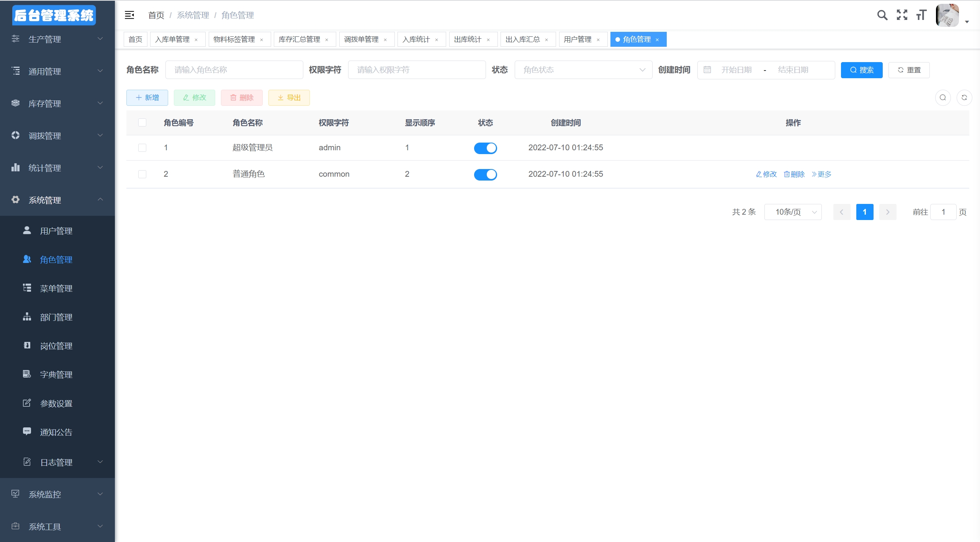This screenshot has height=542, width=980.
Task: Switch to the 入库统计 tab
Action: point(416,39)
